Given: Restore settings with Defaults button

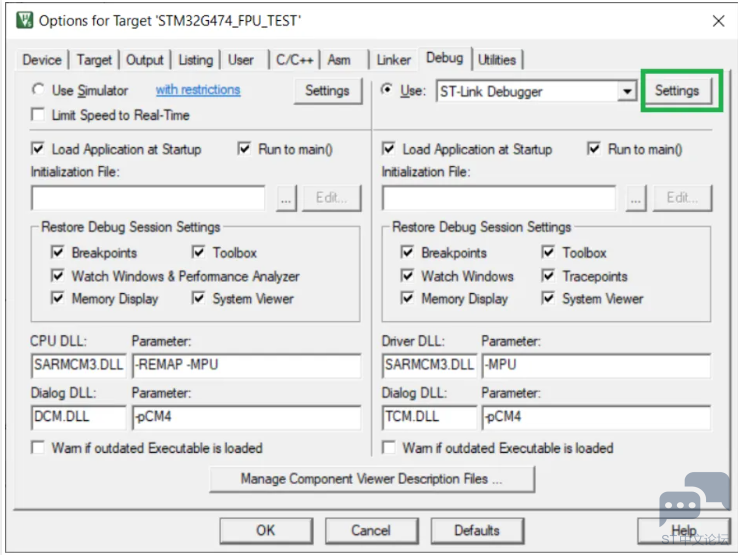Looking at the screenshot, I should click(477, 531).
